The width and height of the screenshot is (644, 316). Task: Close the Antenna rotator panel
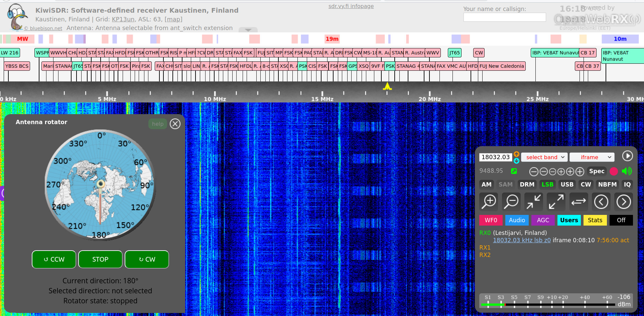point(175,124)
